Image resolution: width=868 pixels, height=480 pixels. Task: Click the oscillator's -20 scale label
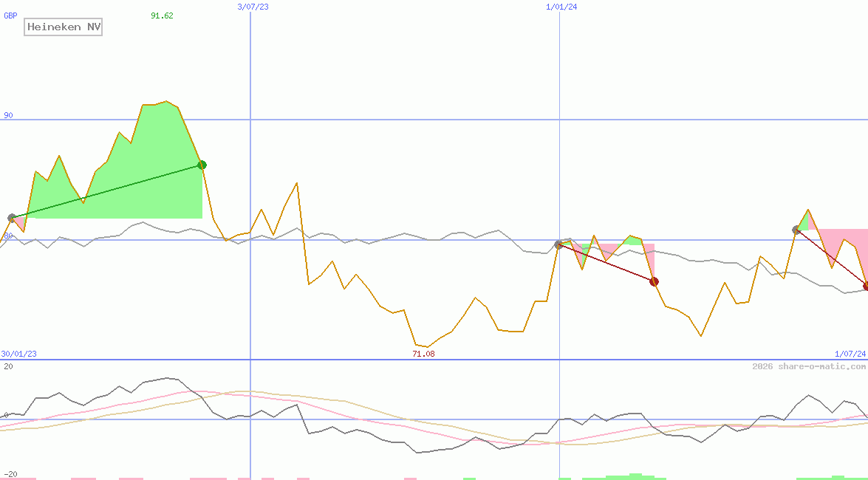click(10, 474)
